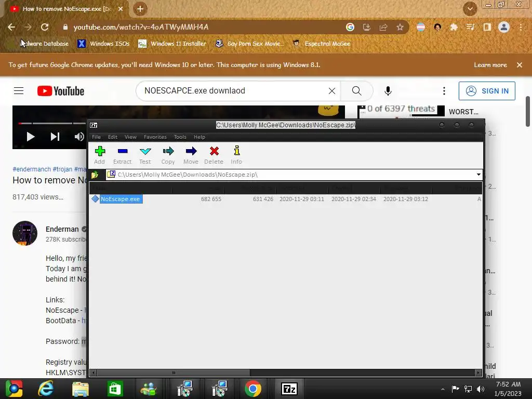The width and height of the screenshot is (532, 399).
Task: Click the video progress bar
Action: click(52, 123)
